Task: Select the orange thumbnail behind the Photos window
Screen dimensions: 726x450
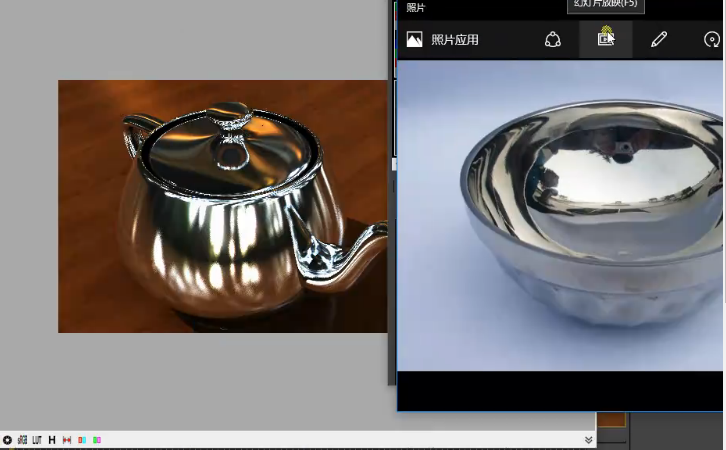Action: 611,419
